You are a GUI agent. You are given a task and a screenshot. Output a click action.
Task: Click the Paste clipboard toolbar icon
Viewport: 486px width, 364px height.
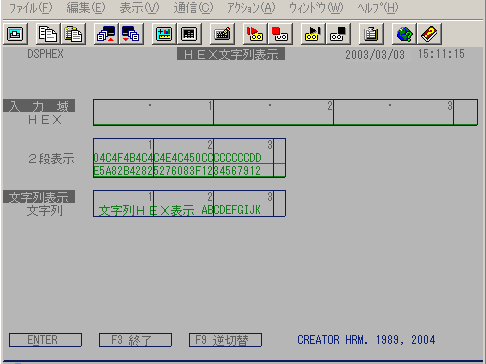73,34
